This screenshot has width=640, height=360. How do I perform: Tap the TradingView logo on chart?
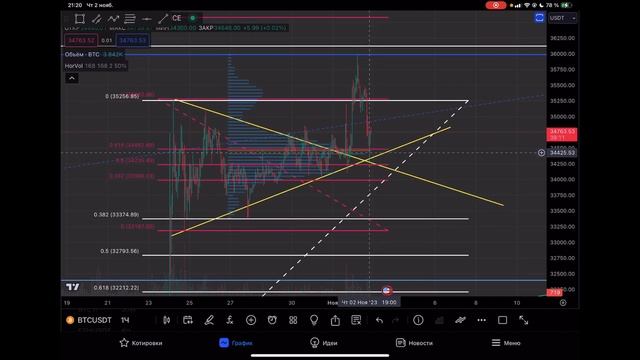coord(73,287)
